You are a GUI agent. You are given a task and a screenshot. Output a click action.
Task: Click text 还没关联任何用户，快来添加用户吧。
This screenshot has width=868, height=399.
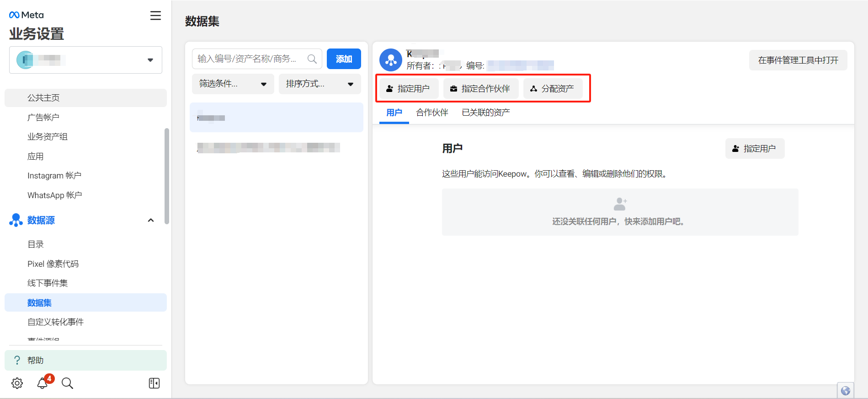coord(620,221)
